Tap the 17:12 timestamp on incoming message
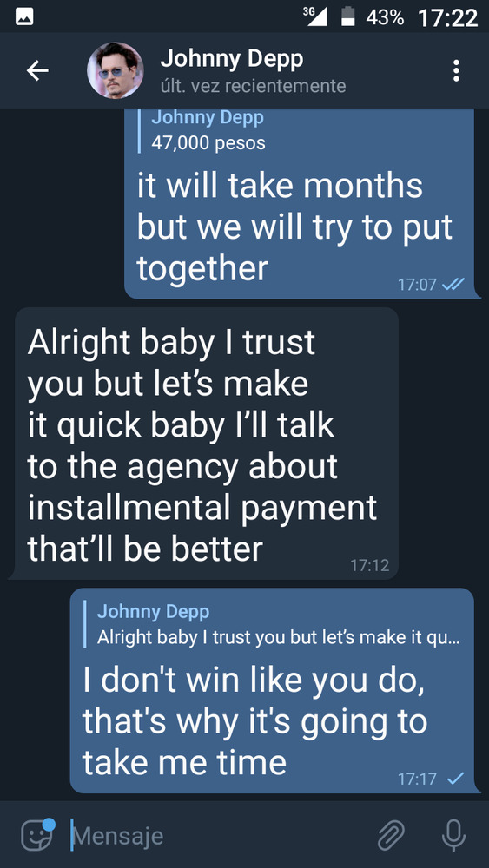The height and width of the screenshot is (868, 489). pos(369,565)
